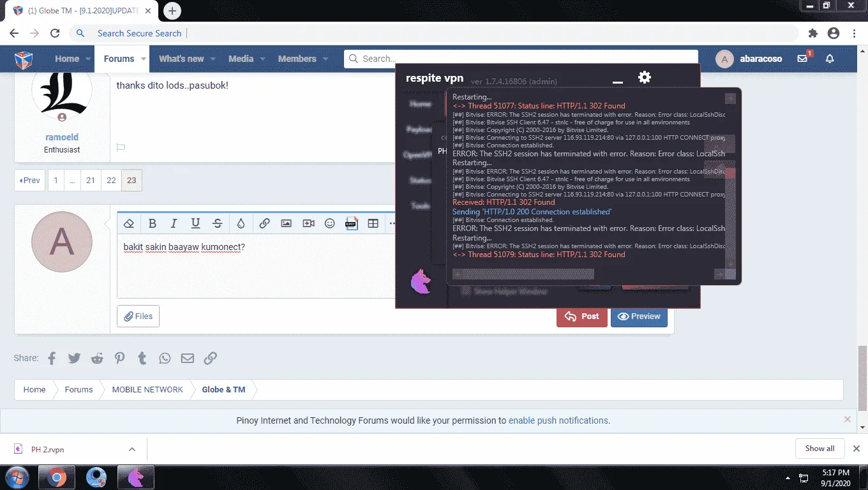The height and width of the screenshot is (490, 868).
Task: Toggle underline formatting in the reply editor
Action: point(196,223)
